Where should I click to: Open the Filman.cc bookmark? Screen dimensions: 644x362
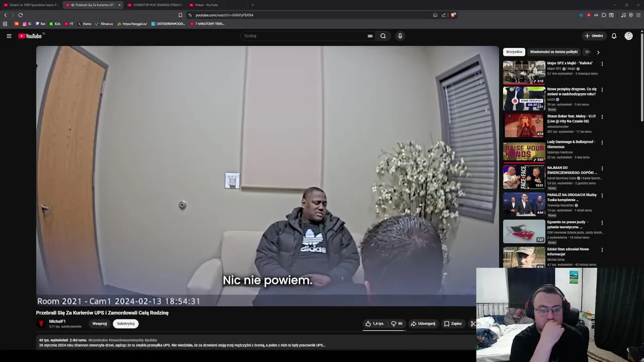click(104, 24)
